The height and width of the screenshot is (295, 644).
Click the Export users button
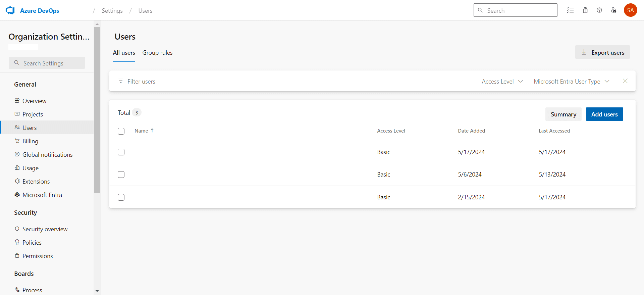602,52
